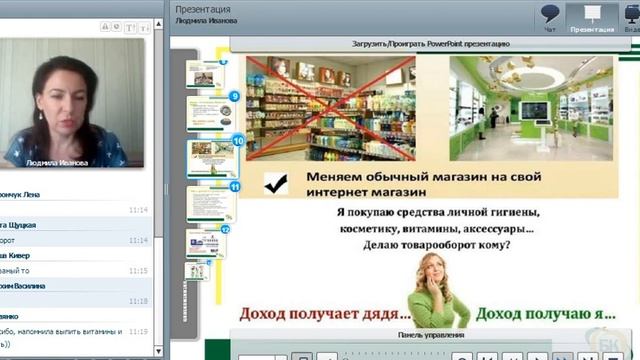
Task: Click Загрузить/Проиграть PowerPoint презентацию bar
Action: tap(431, 44)
